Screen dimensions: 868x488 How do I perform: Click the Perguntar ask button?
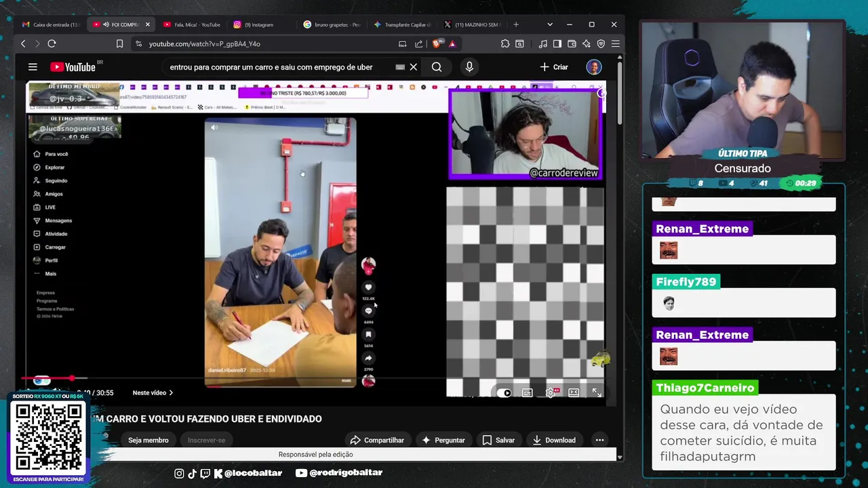tap(443, 440)
